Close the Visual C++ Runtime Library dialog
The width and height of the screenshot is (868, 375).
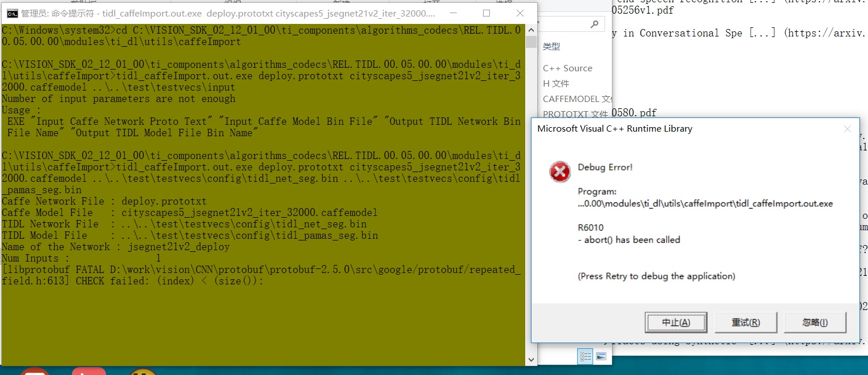(847, 129)
